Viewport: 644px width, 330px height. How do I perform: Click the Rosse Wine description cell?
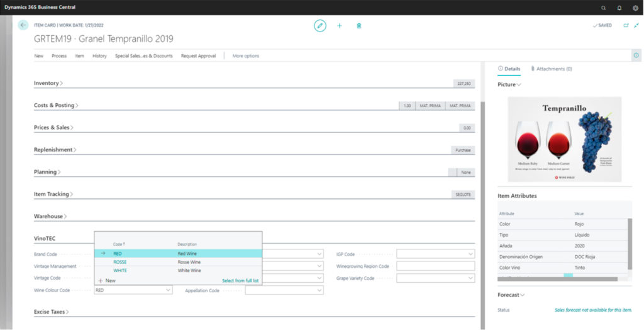pyautogui.click(x=189, y=262)
